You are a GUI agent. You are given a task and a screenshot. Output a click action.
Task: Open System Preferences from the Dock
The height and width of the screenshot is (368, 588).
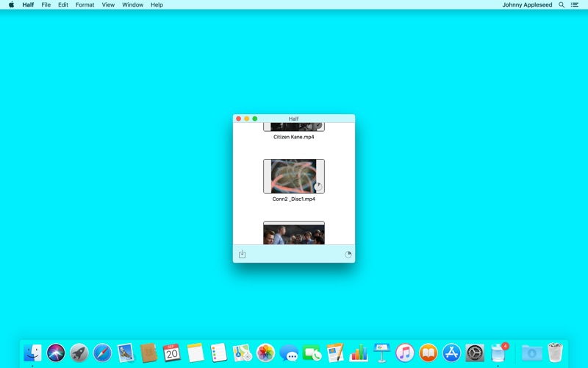pos(475,353)
